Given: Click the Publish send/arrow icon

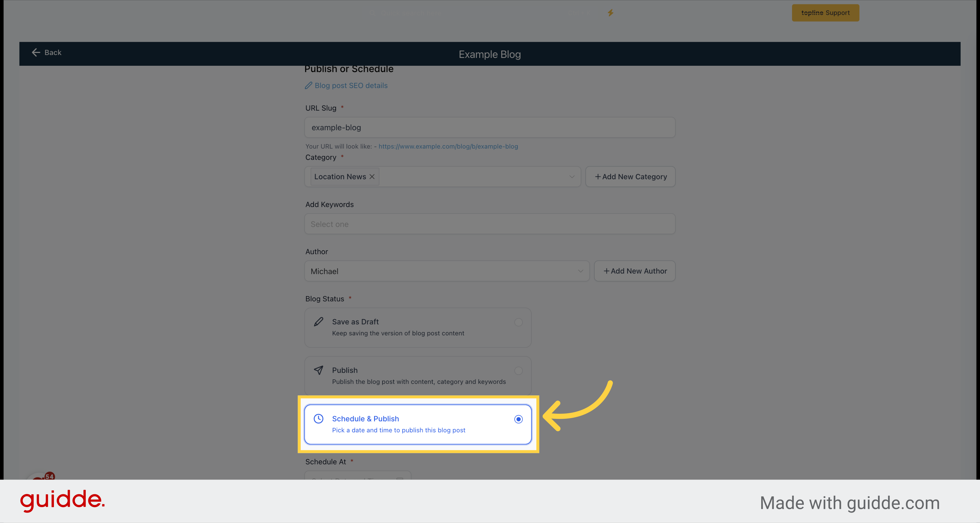Looking at the screenshot, I should point(318,370).
